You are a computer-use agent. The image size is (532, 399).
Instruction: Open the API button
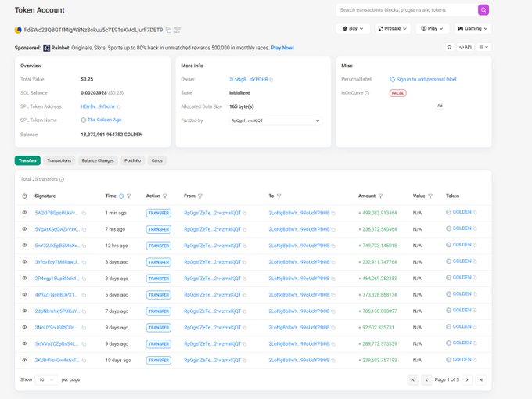tap(465, 47)
